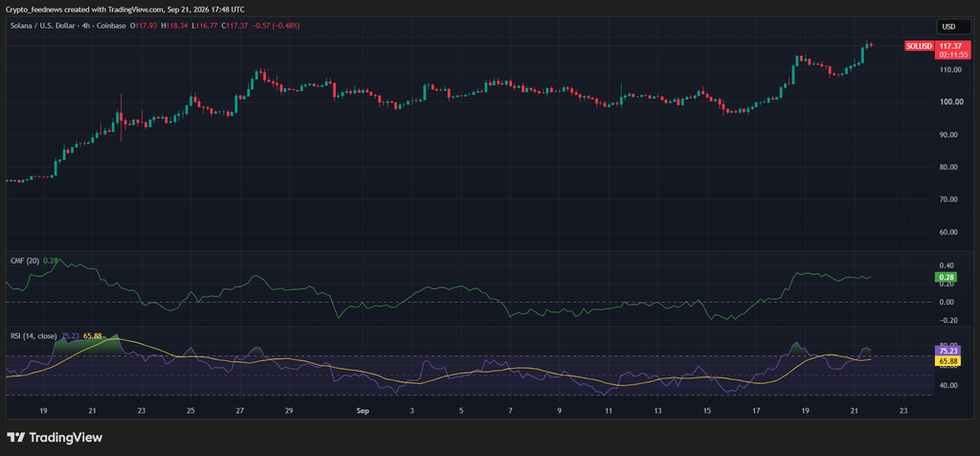Click the Sep label on the time axis
Viewport: 980px width, 456px height.
point(363,411)
